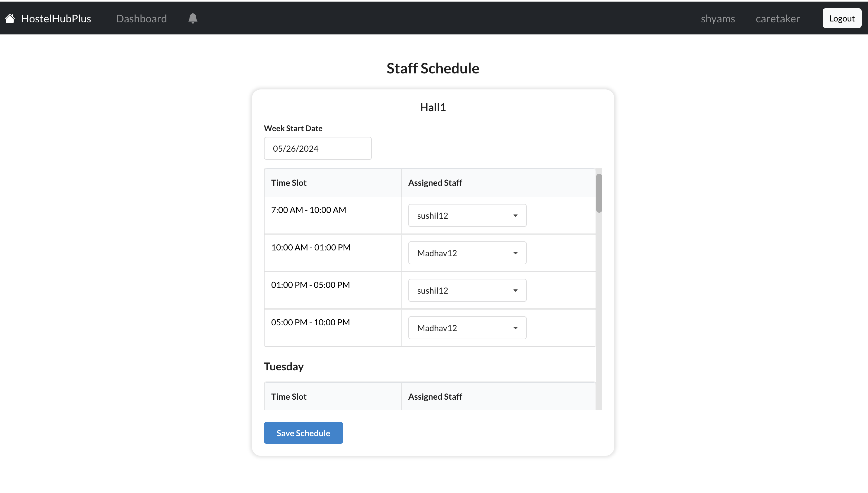Click the Week Start Date field

pos(317,148)
